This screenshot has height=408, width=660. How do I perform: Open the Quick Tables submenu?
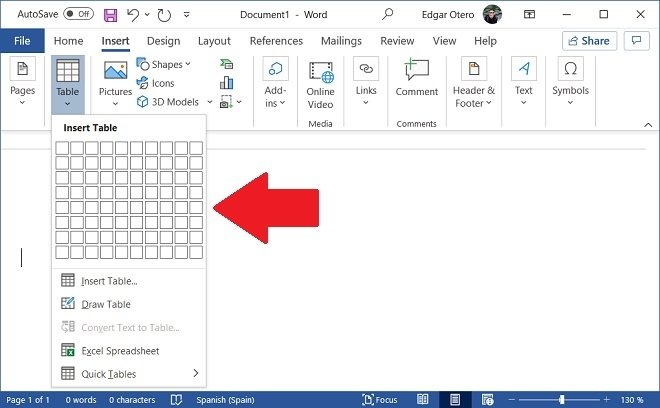129,374
